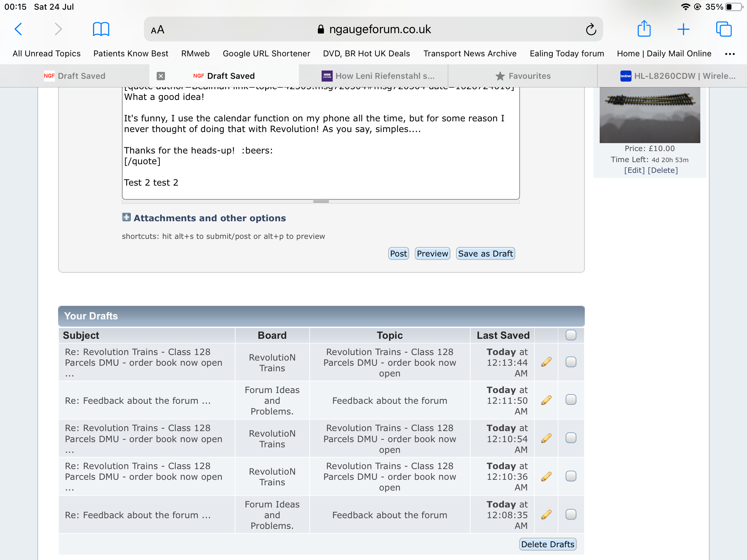
Task: Open DVD, BR Hot UK Deals bookmark
Action: (367, 54)
